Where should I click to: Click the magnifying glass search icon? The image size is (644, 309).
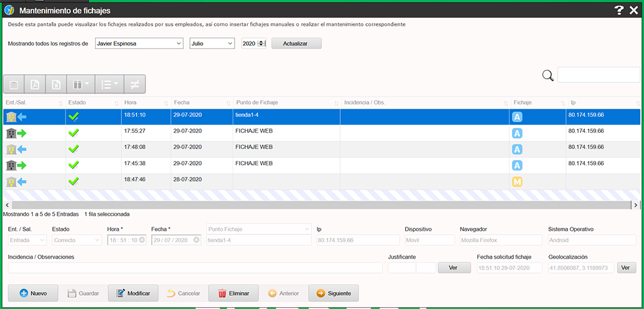click(x=548, y=76)
